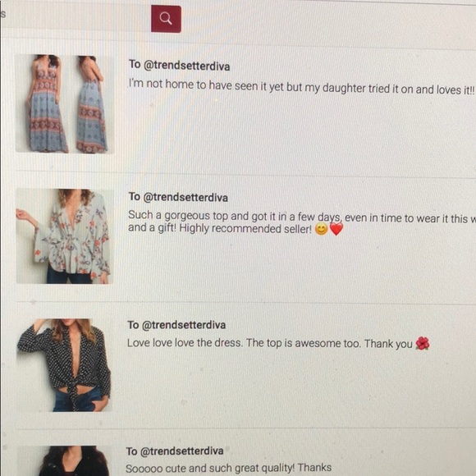Focus the search text field beside the magnifier
The width and height of the screenshot is (476, 476).
(x=76, y=18)
